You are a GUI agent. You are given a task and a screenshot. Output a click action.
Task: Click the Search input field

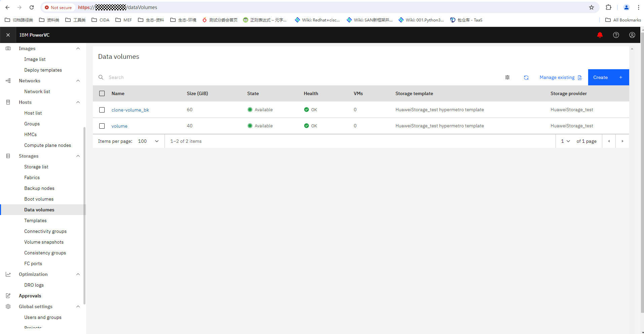(x=296, y=77)
